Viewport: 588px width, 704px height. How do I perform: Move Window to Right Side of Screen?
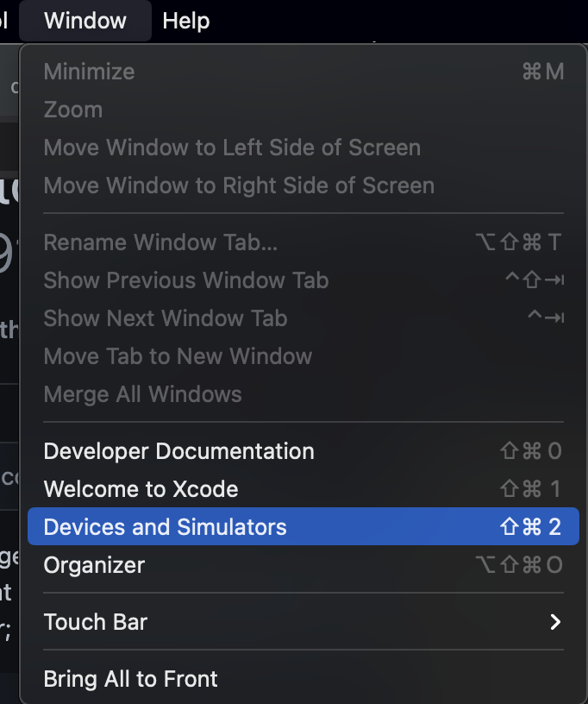click(x=238, y=185)
